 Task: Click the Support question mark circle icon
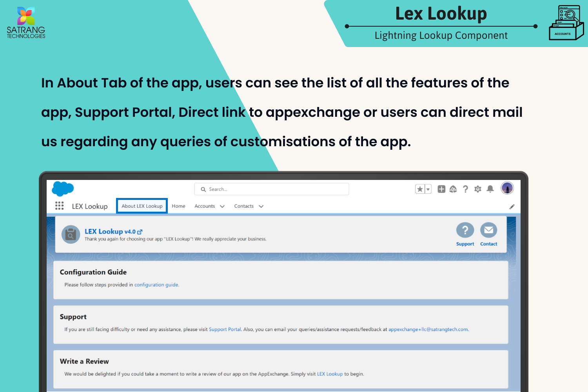465,230
